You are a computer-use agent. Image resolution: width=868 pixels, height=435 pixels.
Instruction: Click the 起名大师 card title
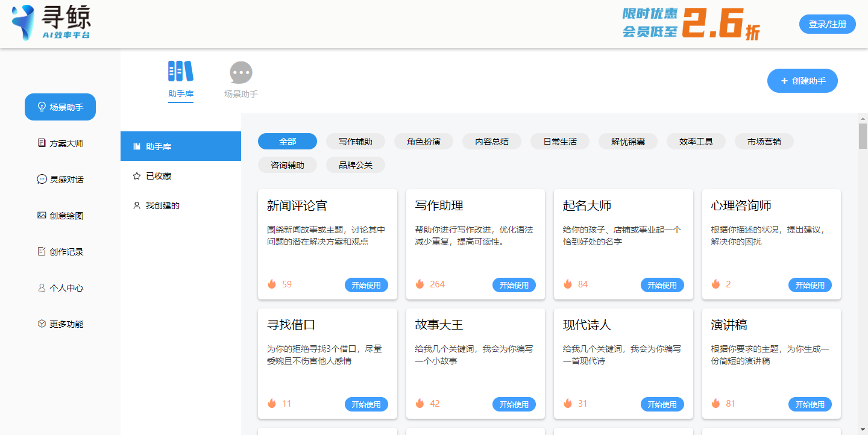(x=587, y=205)
